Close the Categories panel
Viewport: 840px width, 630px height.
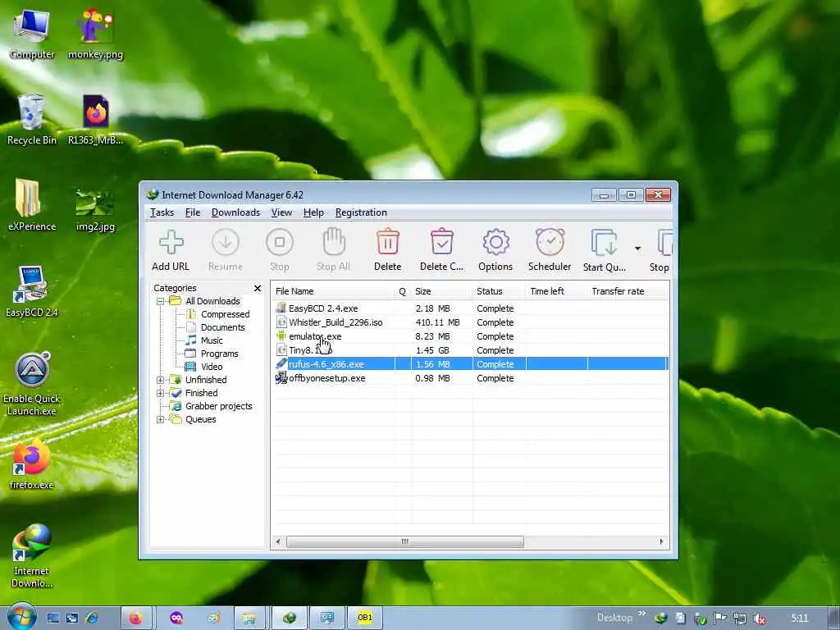click(257, 288)
